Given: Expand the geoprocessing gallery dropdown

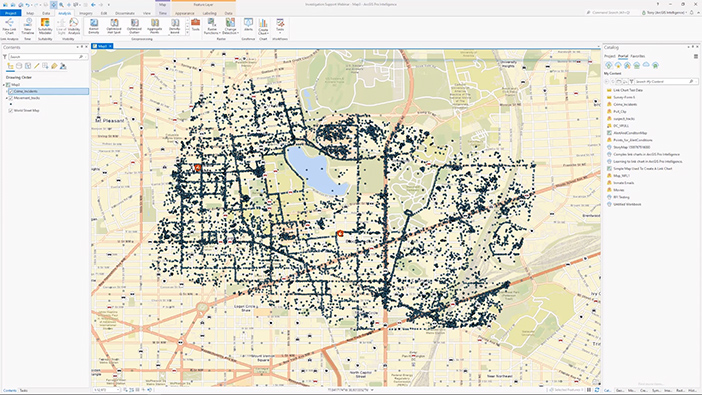Looking at the screenshot, I should pyautogui.click(x=188, y=33).
